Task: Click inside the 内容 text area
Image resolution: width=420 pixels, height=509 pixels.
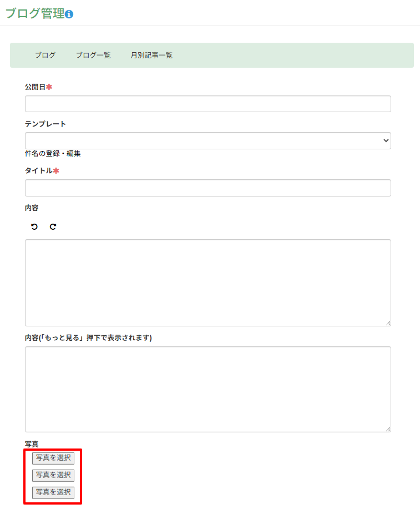Action: [x=208, y=283]
